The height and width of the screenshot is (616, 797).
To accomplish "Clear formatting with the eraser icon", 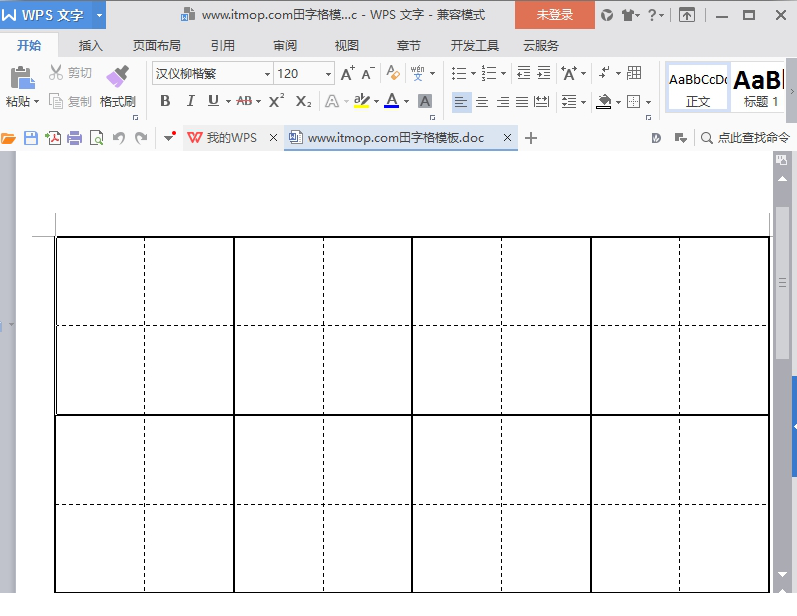I will tap(392, 73).
